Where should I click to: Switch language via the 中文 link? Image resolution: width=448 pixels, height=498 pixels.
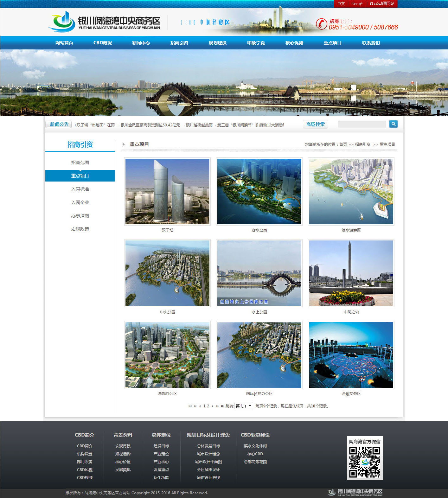[341, 3]
